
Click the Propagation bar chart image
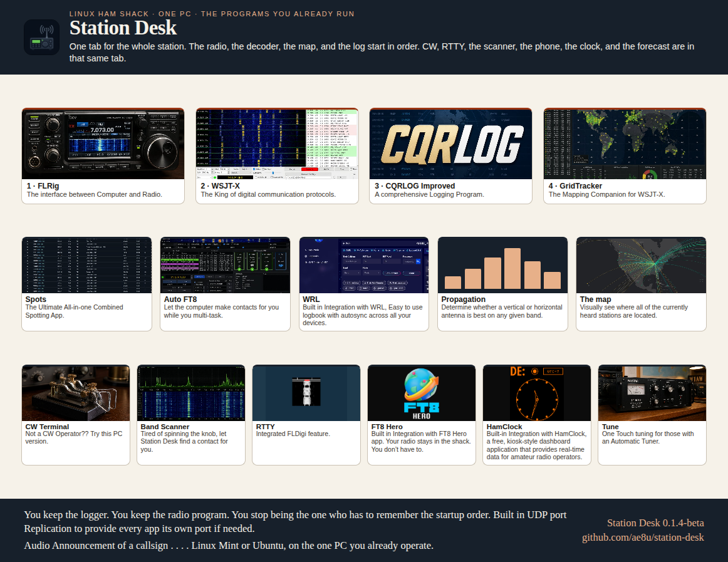(x=503, y=265)
